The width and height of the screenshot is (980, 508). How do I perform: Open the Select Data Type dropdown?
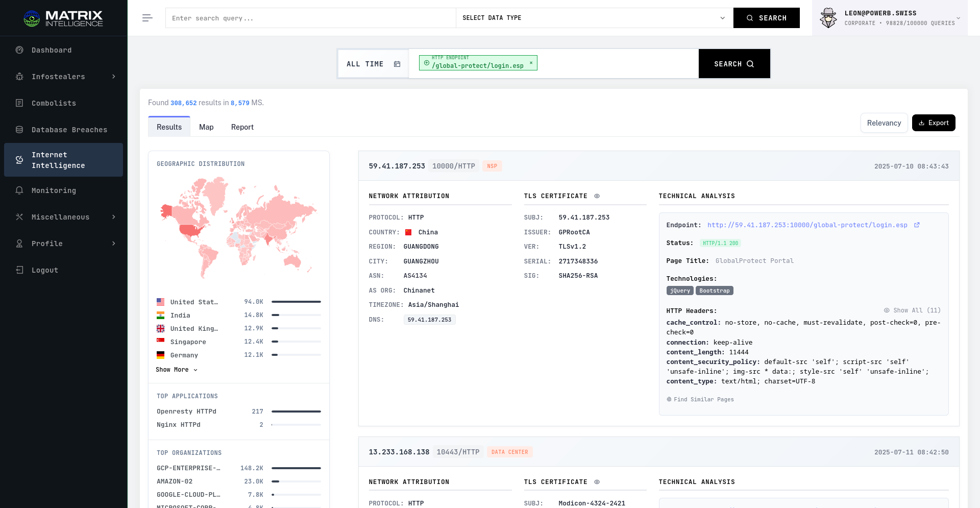pos(594,18)
